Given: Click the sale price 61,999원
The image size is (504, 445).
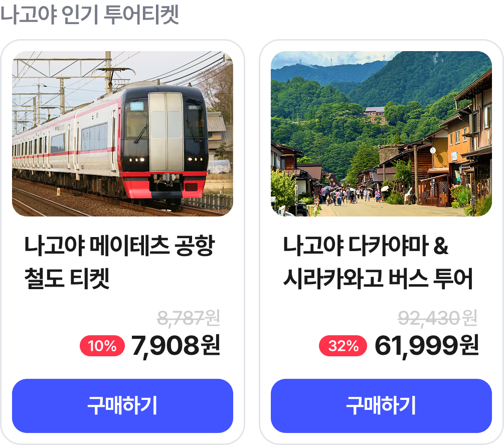Looking at the screenshot, I should click(x=427, y=345).
